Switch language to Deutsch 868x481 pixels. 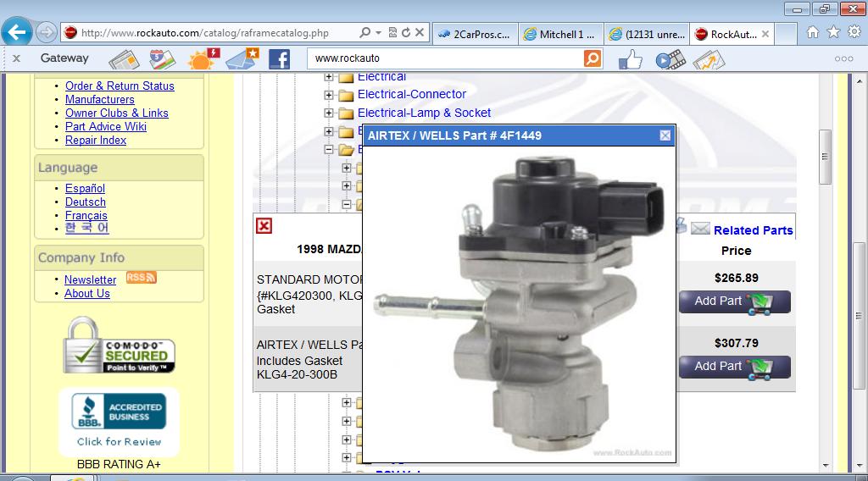[86, 202]
